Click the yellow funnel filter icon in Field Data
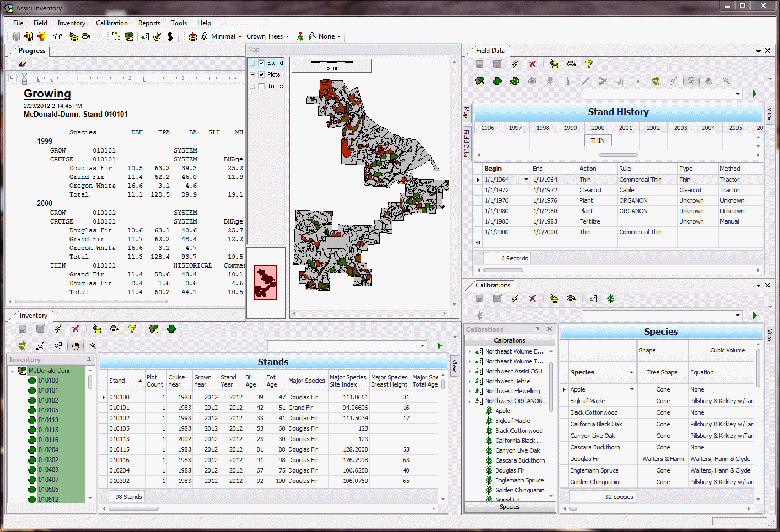The width and height of the screenshot is (780, 532). (x=589, y=64)
